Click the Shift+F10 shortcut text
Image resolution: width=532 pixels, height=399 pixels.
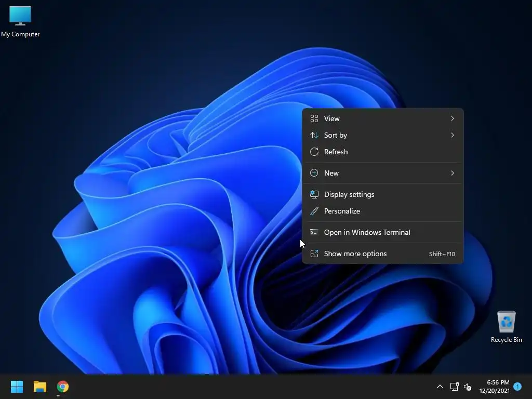tap(442, 254)
